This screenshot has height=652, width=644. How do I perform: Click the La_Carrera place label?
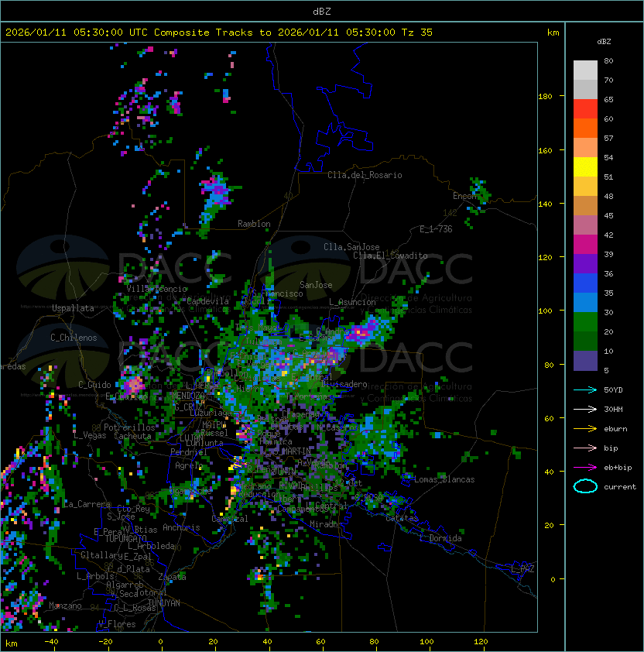87,504
